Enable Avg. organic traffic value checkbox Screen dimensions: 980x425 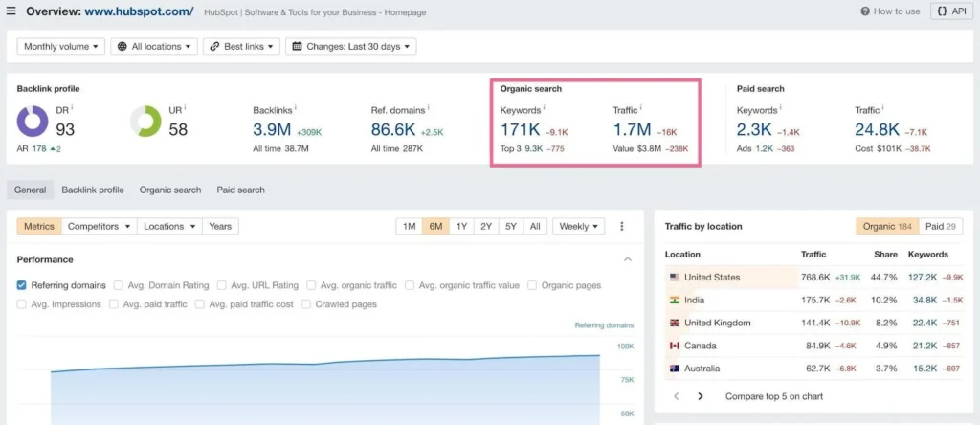(x=410, y=285)
